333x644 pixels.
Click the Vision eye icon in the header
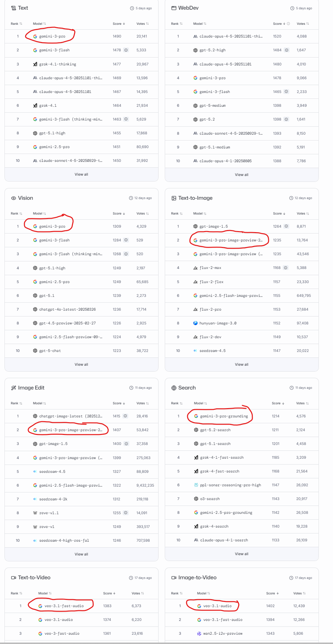[13, 198]
